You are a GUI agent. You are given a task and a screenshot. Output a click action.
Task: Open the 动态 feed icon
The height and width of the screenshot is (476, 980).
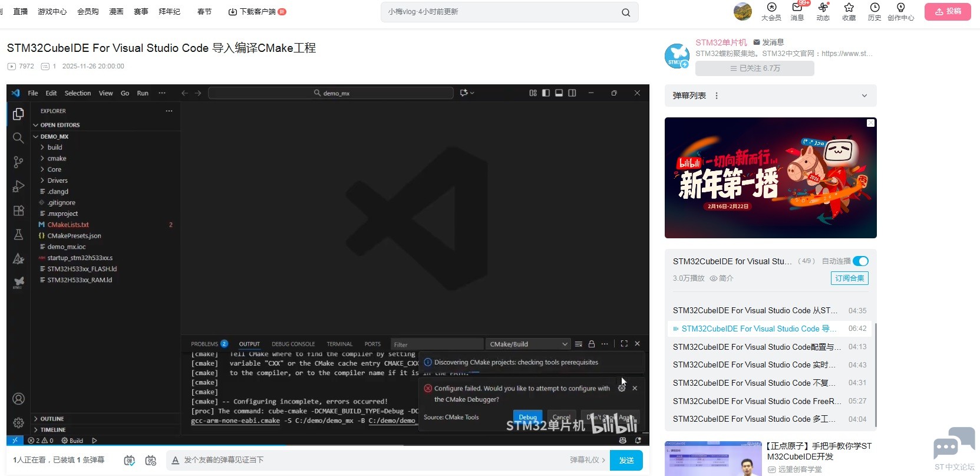[823, 11]
